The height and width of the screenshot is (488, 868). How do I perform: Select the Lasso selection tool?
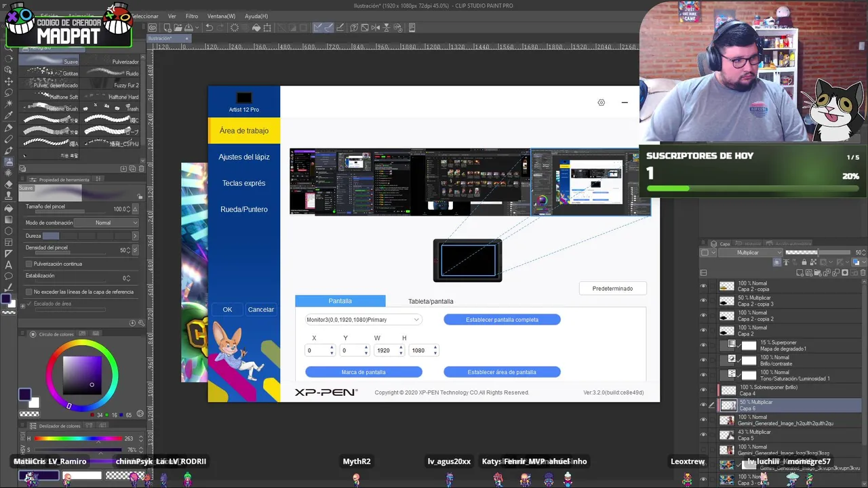pyautogui.click(x=8, y=92)
